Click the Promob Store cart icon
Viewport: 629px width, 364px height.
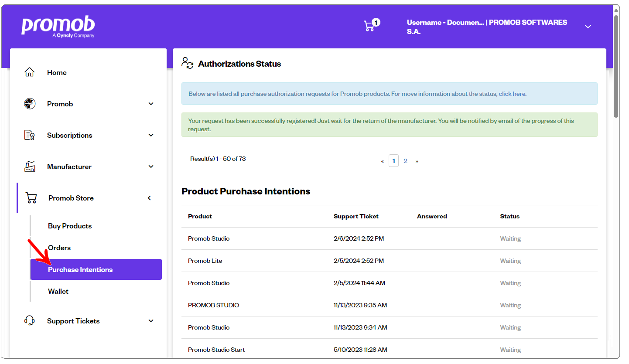pos(31,198)
